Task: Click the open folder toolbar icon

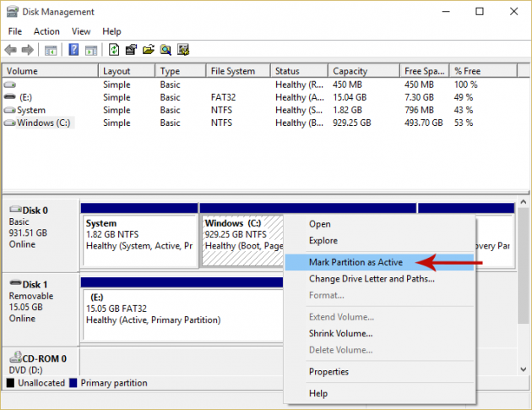Action: coord(149,50)
